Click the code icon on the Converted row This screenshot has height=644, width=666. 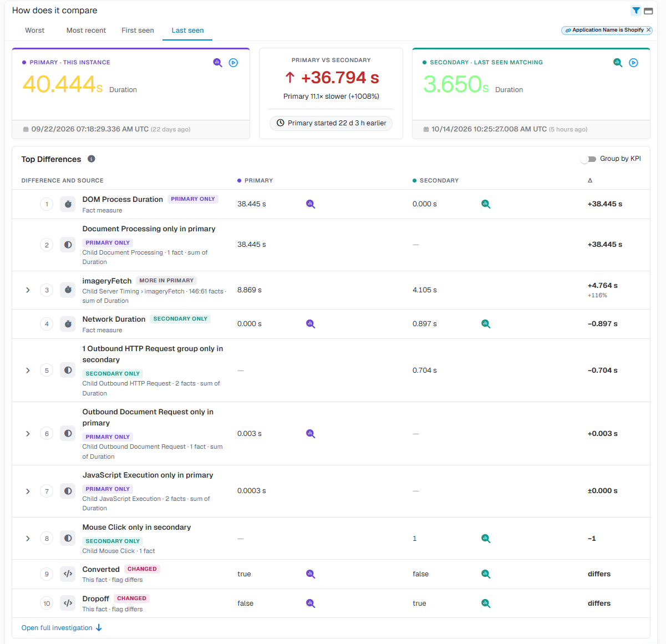point(68,574)
